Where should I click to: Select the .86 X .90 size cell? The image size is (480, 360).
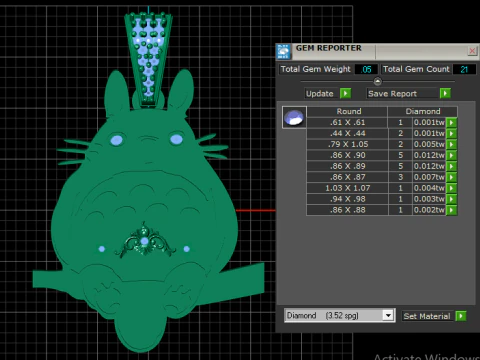point(347,155)
